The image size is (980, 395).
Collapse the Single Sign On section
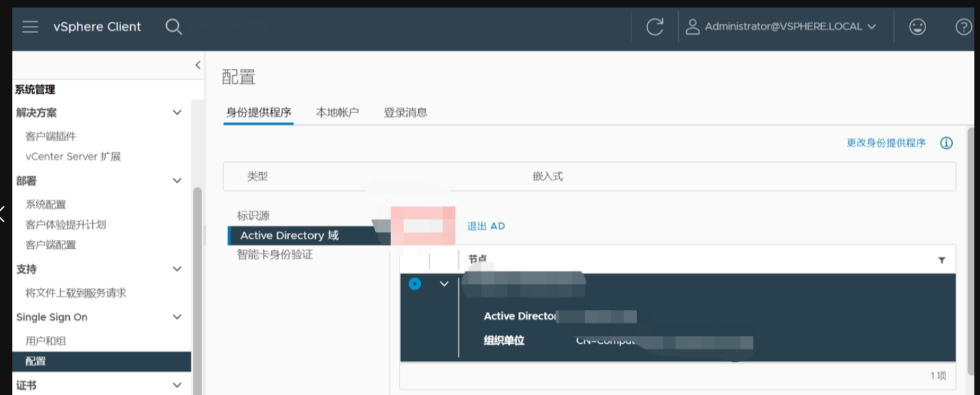177,317
